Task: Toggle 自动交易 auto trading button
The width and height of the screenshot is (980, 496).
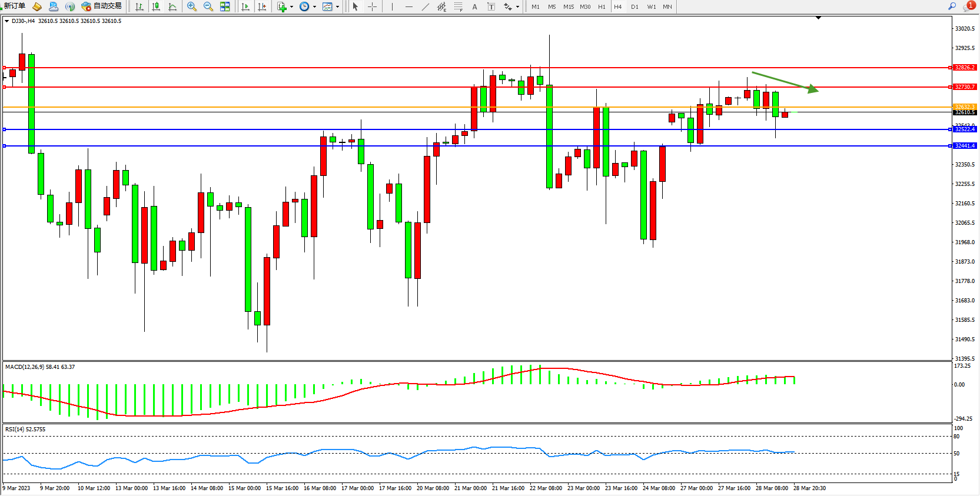Action: (x=102, y=6)
